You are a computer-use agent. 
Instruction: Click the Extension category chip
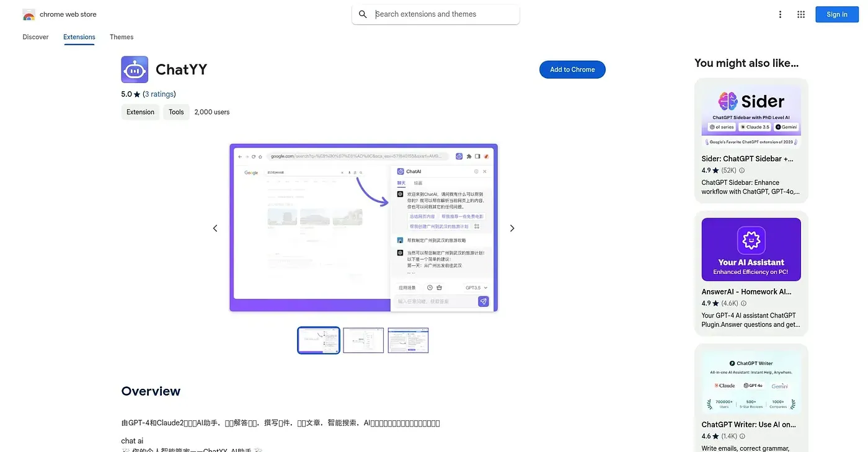pos(140,112)
